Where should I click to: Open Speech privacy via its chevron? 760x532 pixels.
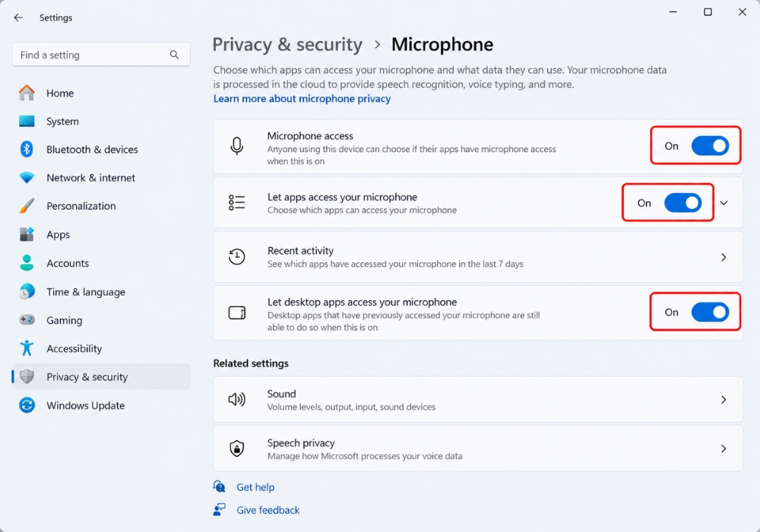[724, 448]
